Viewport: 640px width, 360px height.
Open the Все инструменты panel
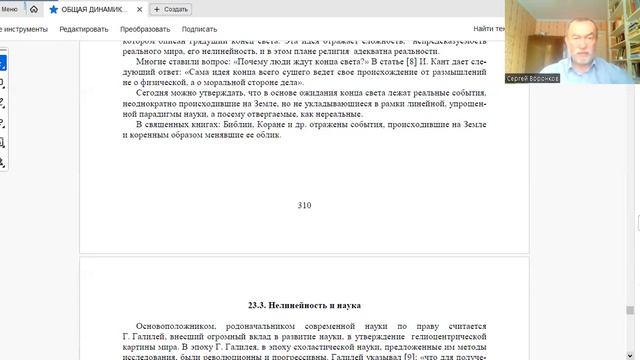pos(24,29)
